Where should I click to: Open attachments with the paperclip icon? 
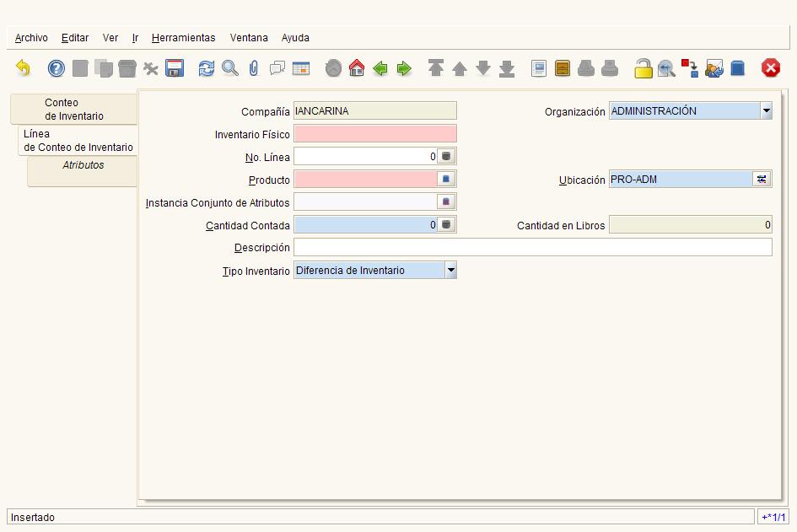click(x=254, y=68)
